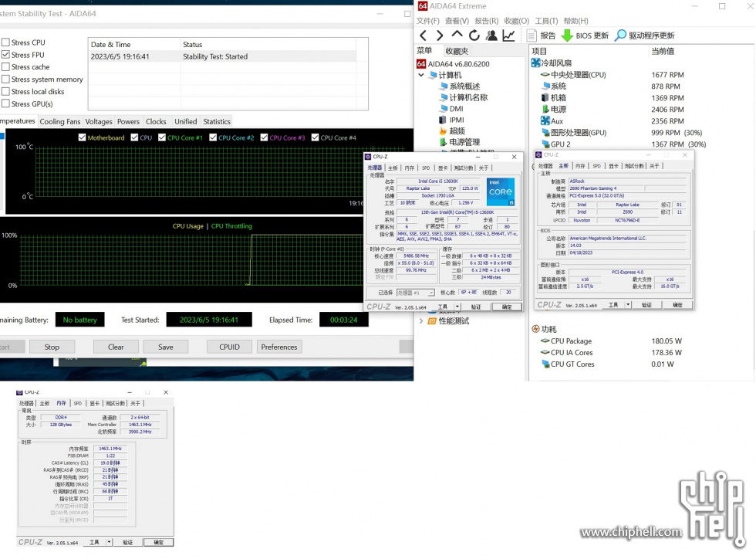Open 工具 dropdown arrow in mainboard CPU-Z window

(628, 305)
